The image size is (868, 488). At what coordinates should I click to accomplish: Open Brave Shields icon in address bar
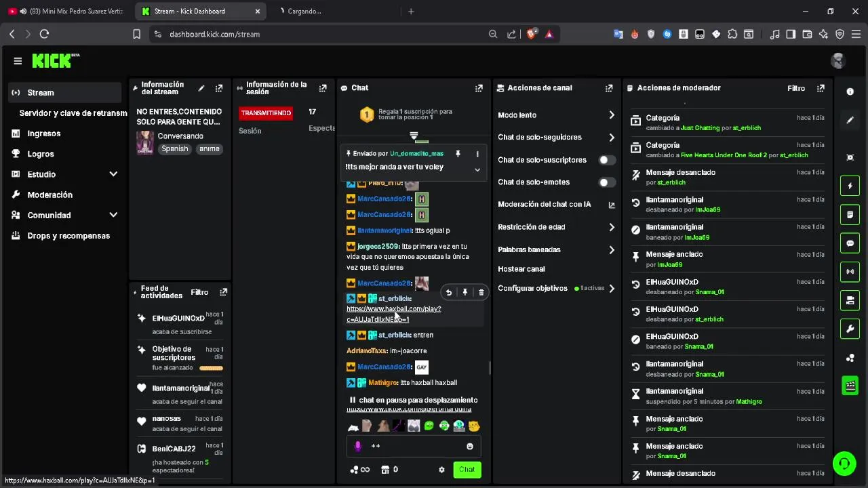[532, 34]
